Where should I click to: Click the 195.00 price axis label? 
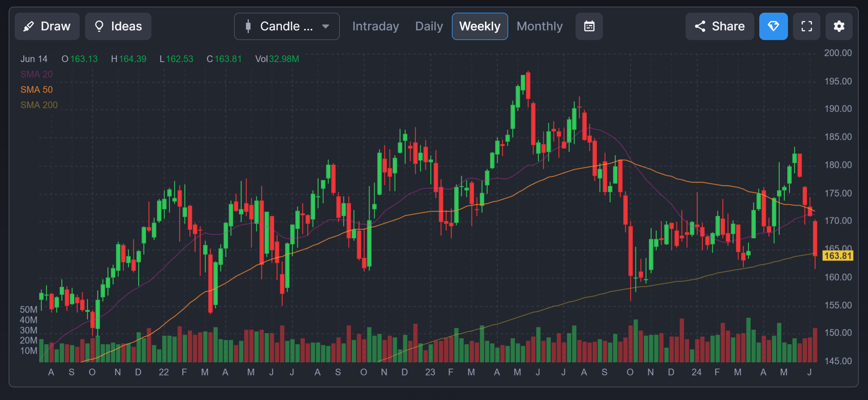pos(838,81)
